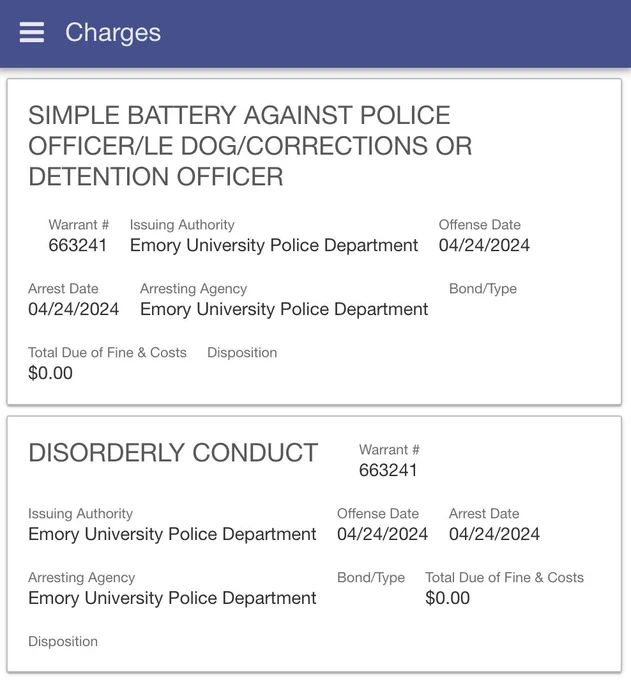Image resolution: width=631 pixels, height=680 pixels.
Task: Click Disposition label in Disorderly Conduct card
Action: point(63,641)
